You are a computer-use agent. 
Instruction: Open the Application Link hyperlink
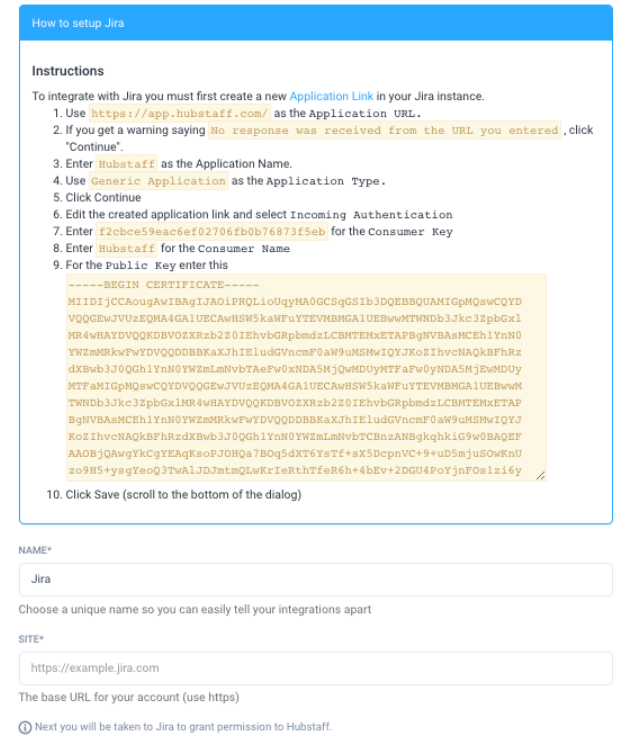[331, 96]
